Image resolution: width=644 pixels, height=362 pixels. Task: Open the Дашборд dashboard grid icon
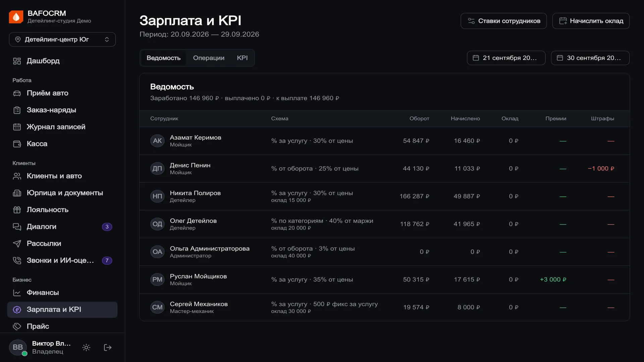[x=17, y=61]
